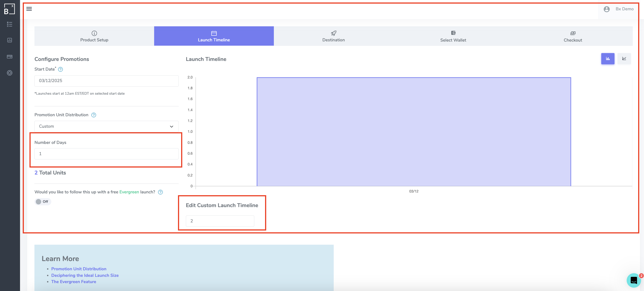Open the Start Date picker field
The height and width of the screenshot is (291, 644).
(106, 81)
